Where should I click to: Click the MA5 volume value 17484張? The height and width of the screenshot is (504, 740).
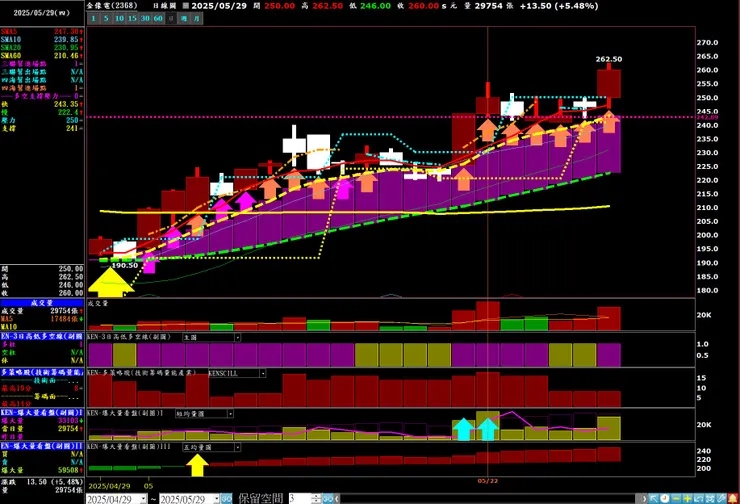pos(64,319)
